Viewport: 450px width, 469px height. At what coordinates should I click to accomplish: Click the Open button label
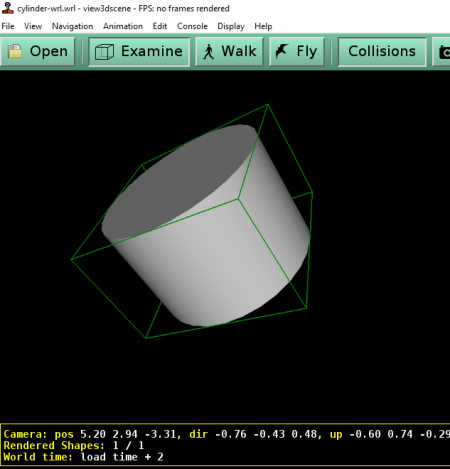pyautogui.click(x=49, y=51)
